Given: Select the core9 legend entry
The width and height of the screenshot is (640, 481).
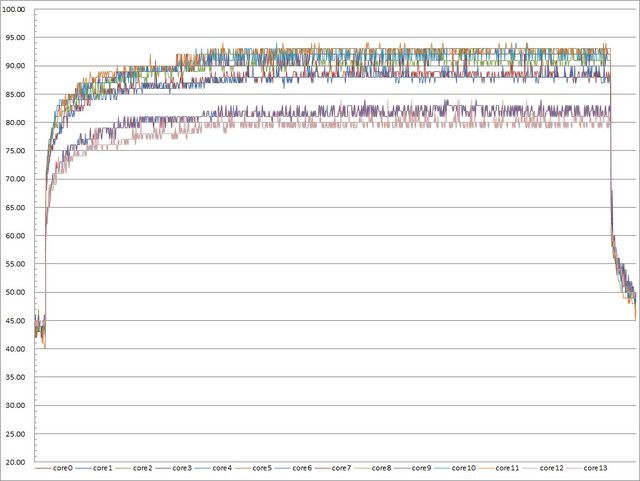Looking at the screenshot, I should 422,468.
